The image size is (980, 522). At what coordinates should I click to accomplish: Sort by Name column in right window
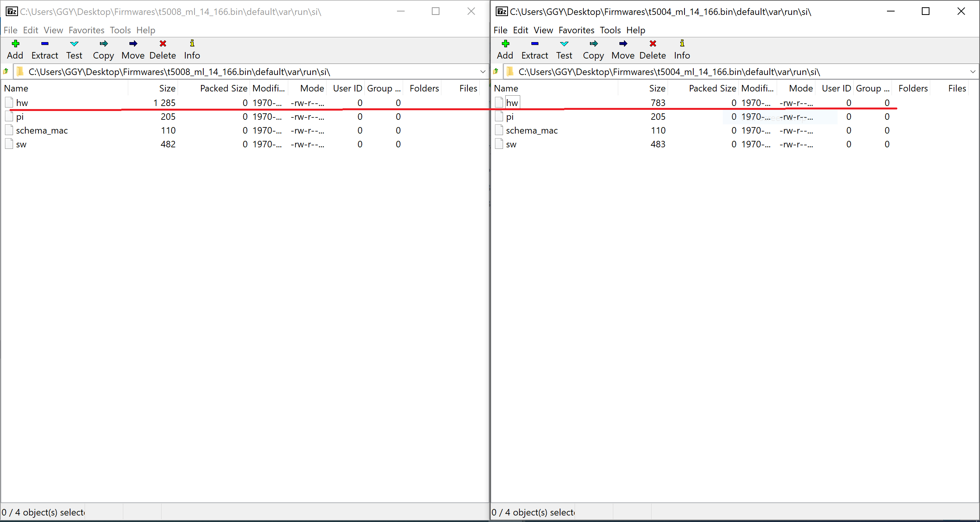[506, 88]
